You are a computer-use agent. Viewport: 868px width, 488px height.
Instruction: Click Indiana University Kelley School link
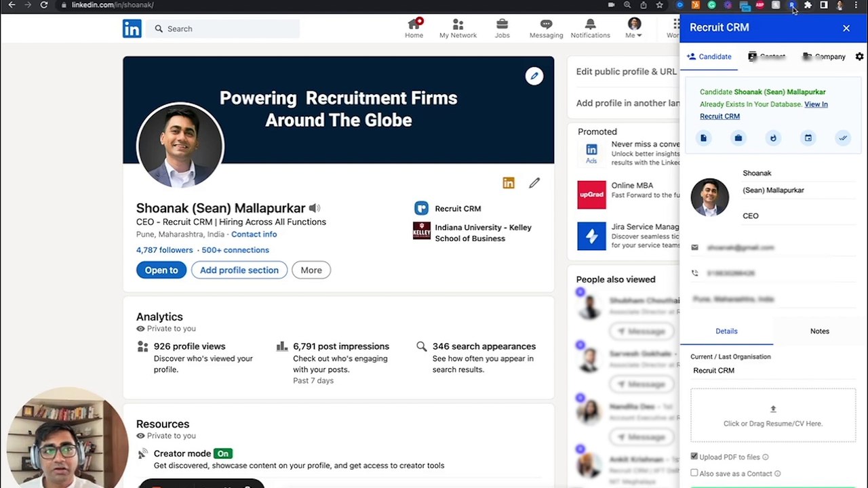(472, 232)
